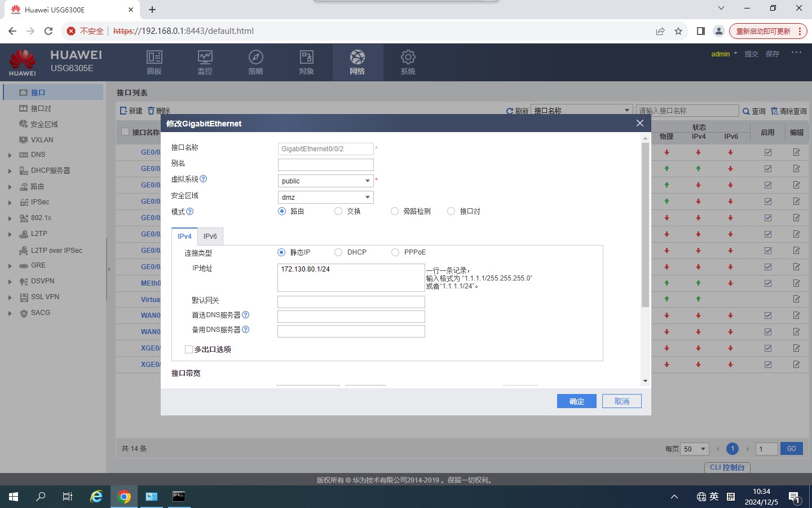Click the 默认网关 input field

351,302
